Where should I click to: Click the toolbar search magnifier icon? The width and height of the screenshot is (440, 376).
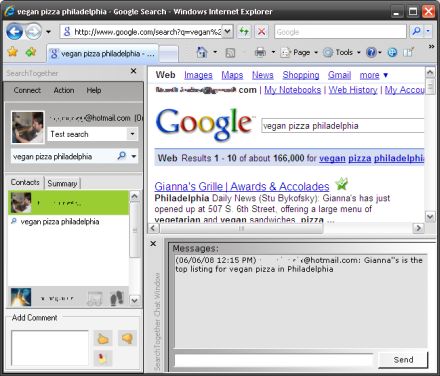coord(416,31)
